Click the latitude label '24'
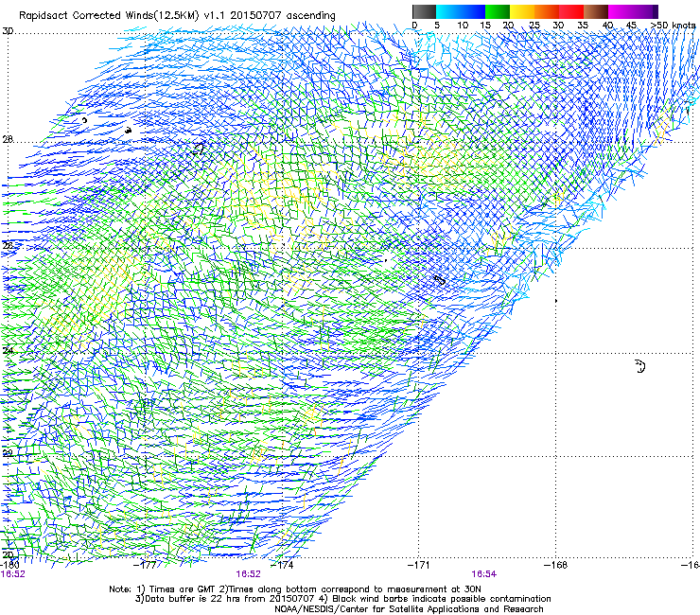 point(8,351)
